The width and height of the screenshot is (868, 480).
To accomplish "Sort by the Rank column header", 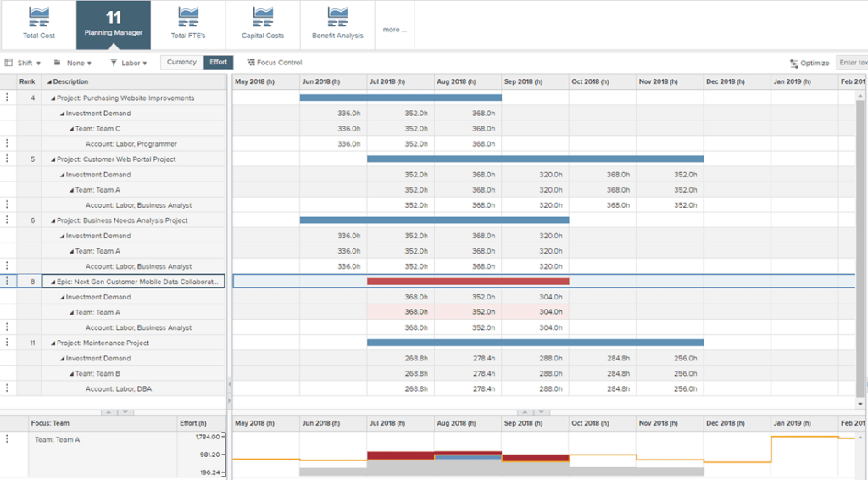I will pyautogui.click(x=28, y=82).
